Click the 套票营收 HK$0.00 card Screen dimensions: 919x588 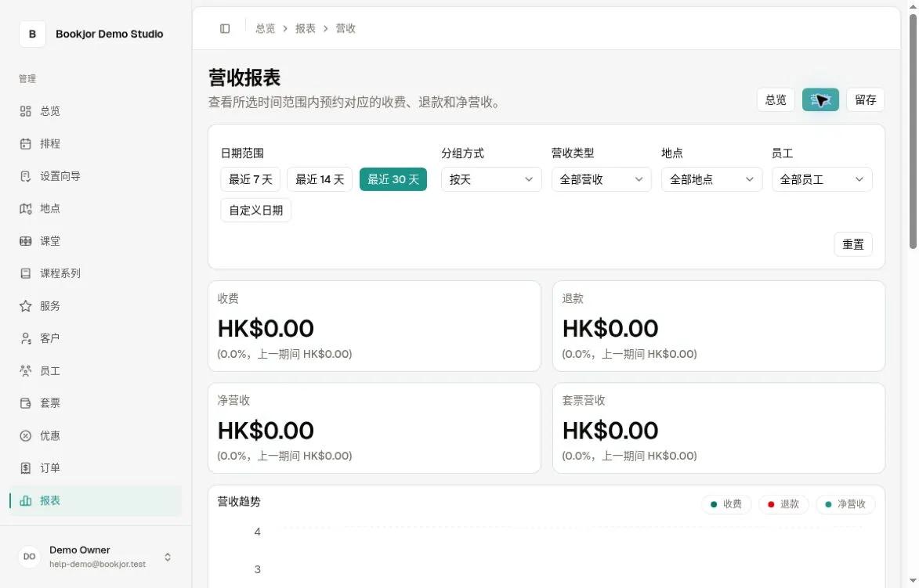click(x=718, y=428)
